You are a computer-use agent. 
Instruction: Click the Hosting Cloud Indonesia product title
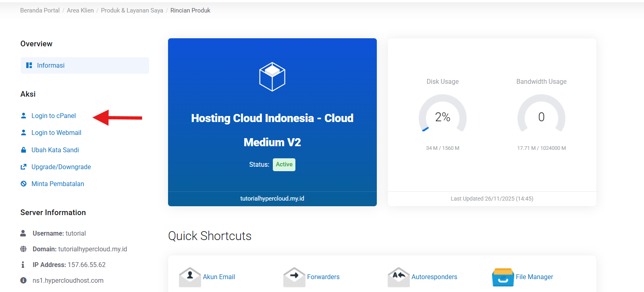pos(272,130)
